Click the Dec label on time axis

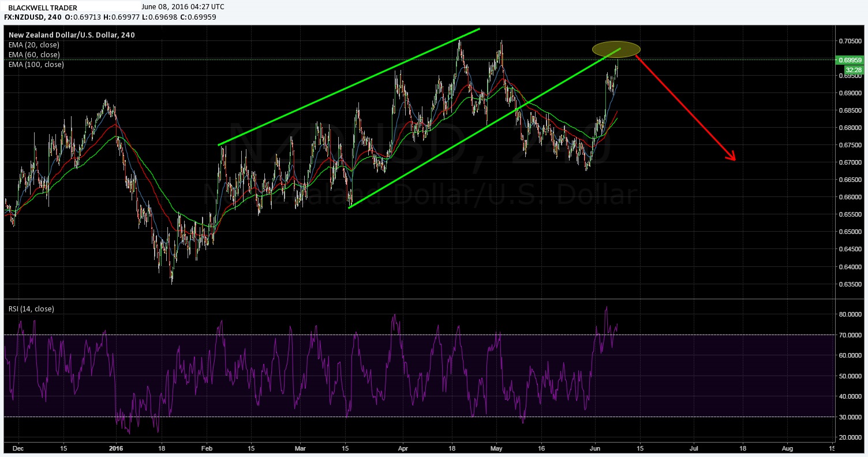click(x=18, y=448)
